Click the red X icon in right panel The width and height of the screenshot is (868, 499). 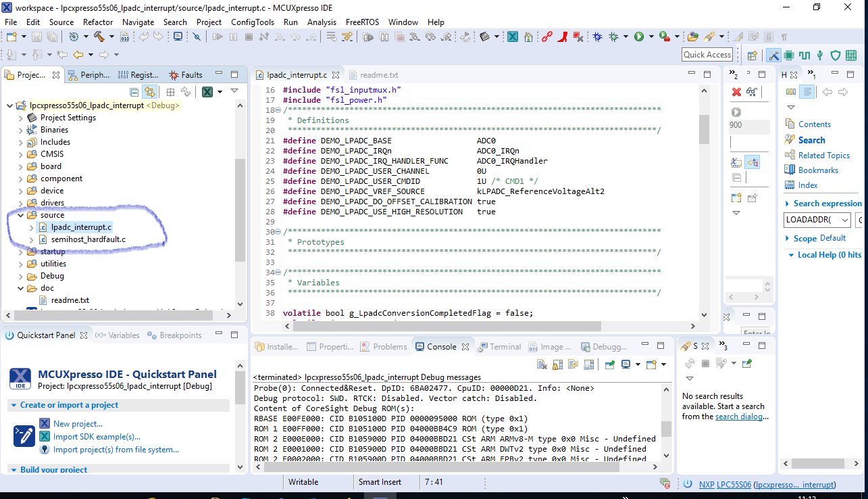pyautogui.click(x=736, y=92)
